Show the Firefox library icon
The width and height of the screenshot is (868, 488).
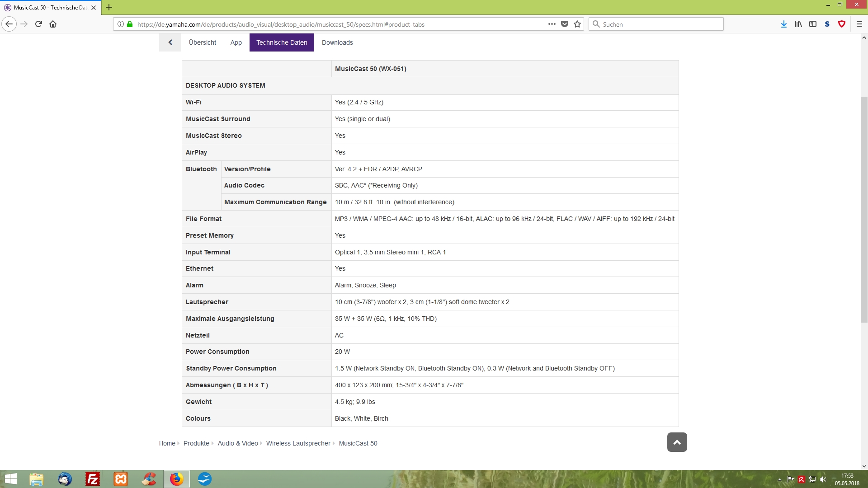click(798, 24)
